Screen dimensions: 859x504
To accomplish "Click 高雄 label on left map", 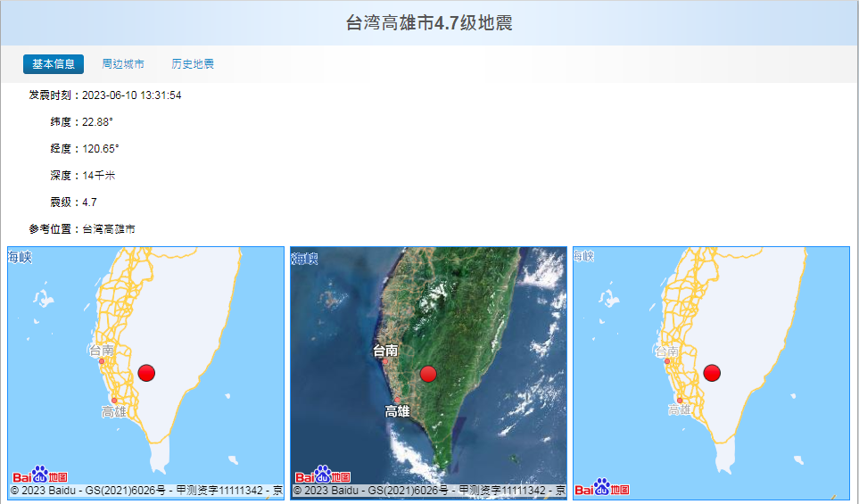I will tap(114, 411).
